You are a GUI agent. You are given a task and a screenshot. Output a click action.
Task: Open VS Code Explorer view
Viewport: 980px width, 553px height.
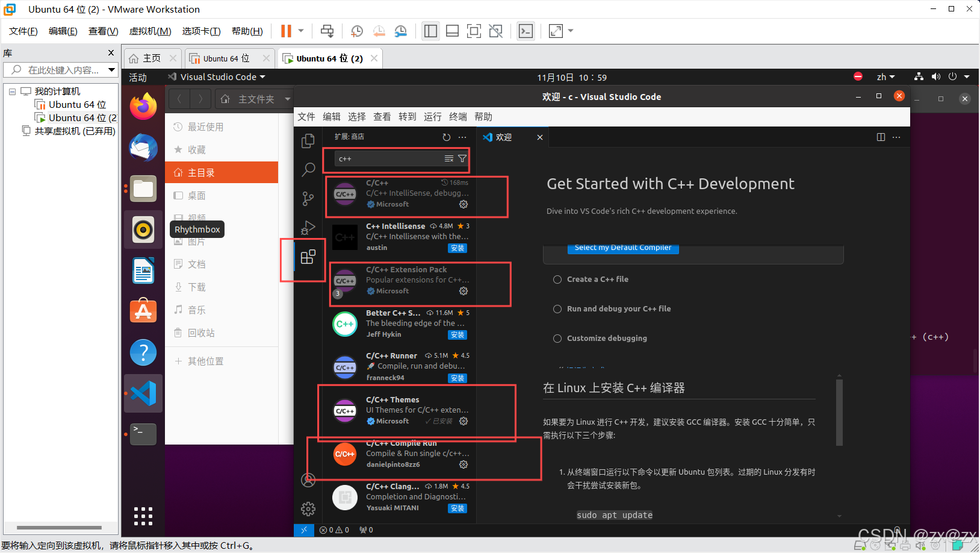pos(308,140)
